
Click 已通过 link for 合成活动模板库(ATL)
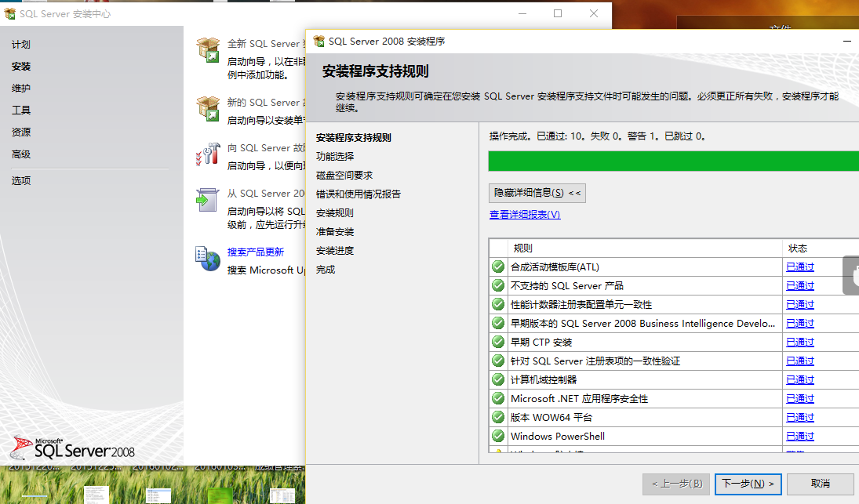coord(800,267)
